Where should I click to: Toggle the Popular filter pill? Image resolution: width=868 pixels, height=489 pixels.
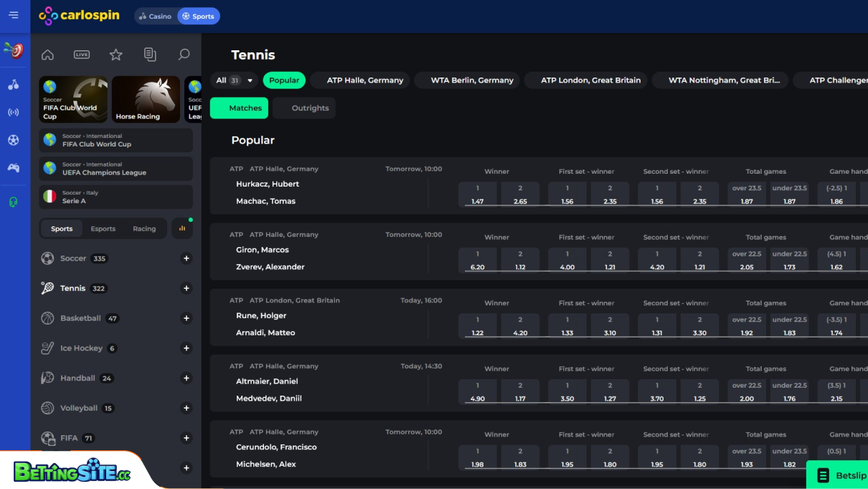[284, 80]
